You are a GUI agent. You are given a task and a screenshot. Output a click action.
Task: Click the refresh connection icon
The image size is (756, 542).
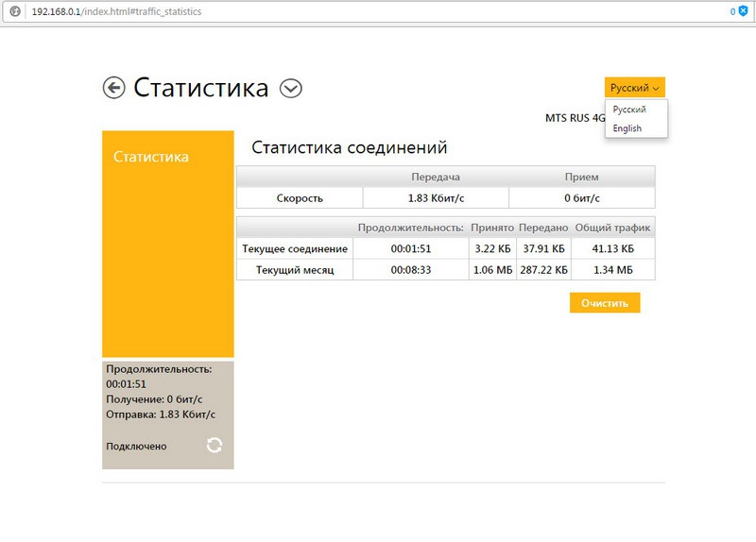(215, 446)
